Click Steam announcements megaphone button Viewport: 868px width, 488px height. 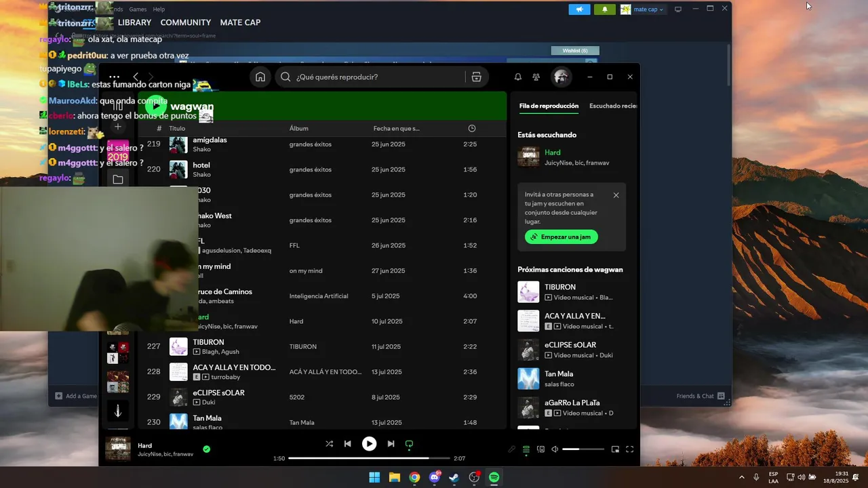coord(579,9)
